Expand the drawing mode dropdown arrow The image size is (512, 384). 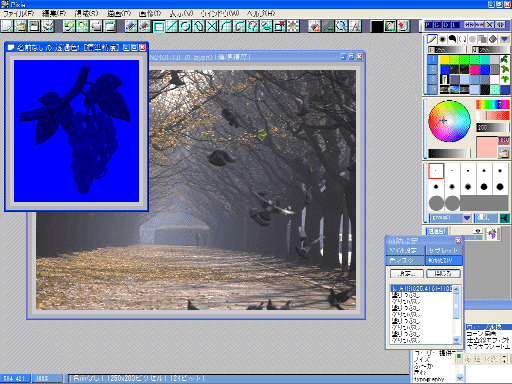tap(504, 39)
